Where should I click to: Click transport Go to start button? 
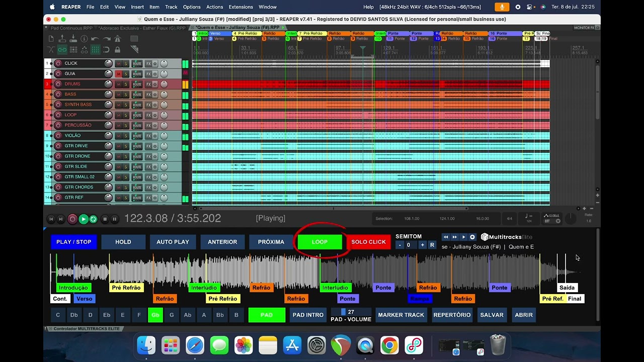pos(51,219)
